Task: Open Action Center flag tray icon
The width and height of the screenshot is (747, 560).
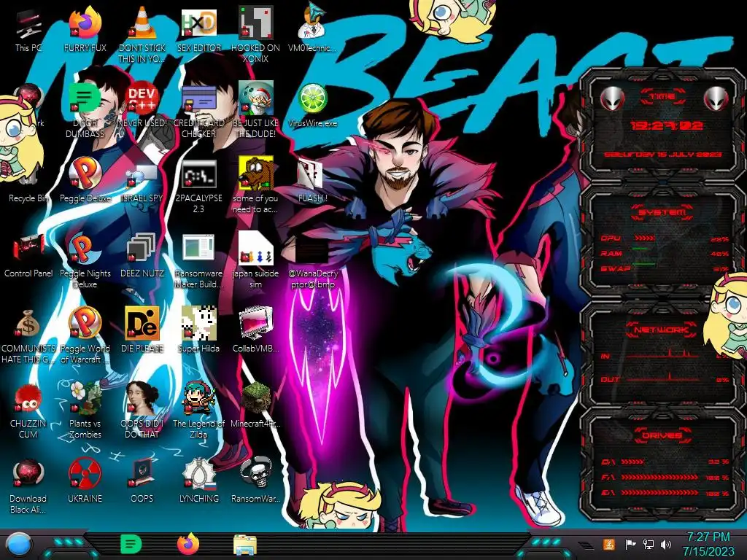Action: 630,544
